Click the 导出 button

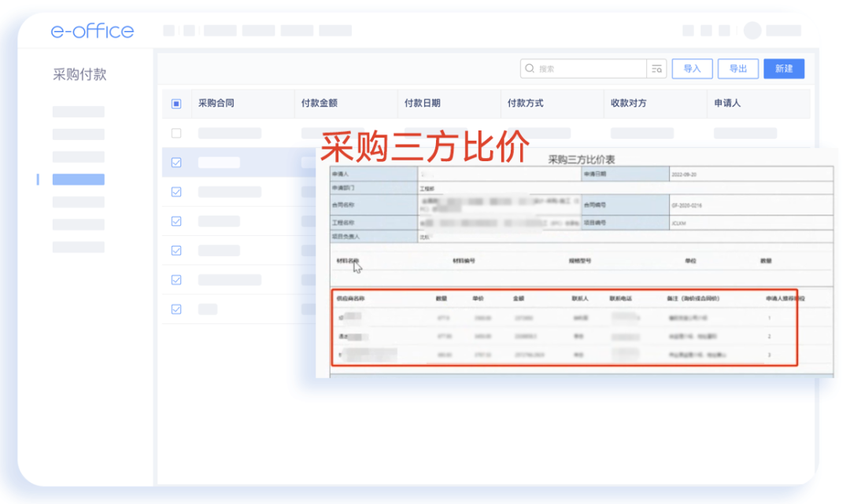[x=737, y=68]
